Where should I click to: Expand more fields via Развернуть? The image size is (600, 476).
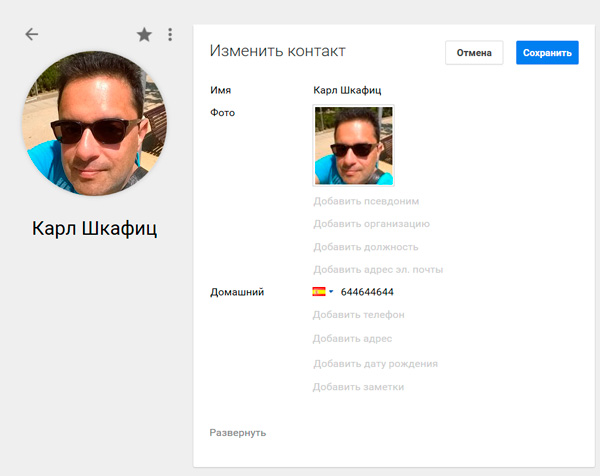pyautogui.click(x=238, y=433)
